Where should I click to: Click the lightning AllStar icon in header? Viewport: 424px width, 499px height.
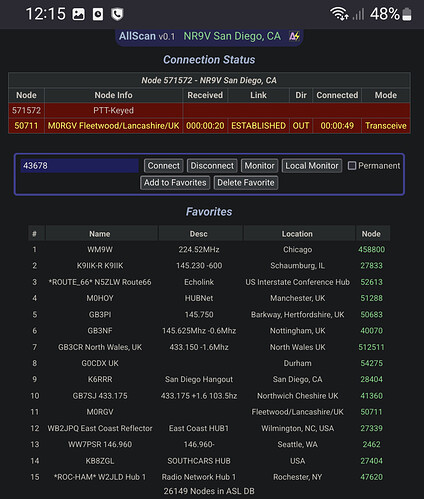point(294,36)
